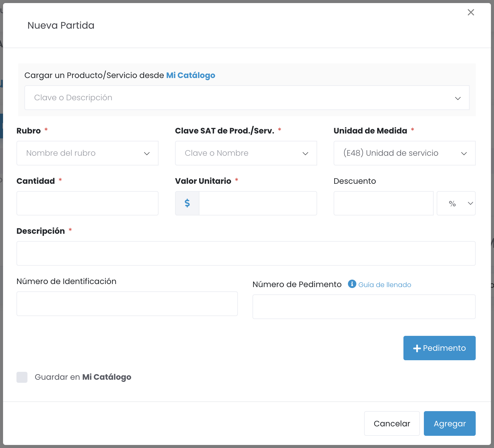Click the Número de Pedimento input field
Viewport: 494px width, 448px height.
pos(364,307)
